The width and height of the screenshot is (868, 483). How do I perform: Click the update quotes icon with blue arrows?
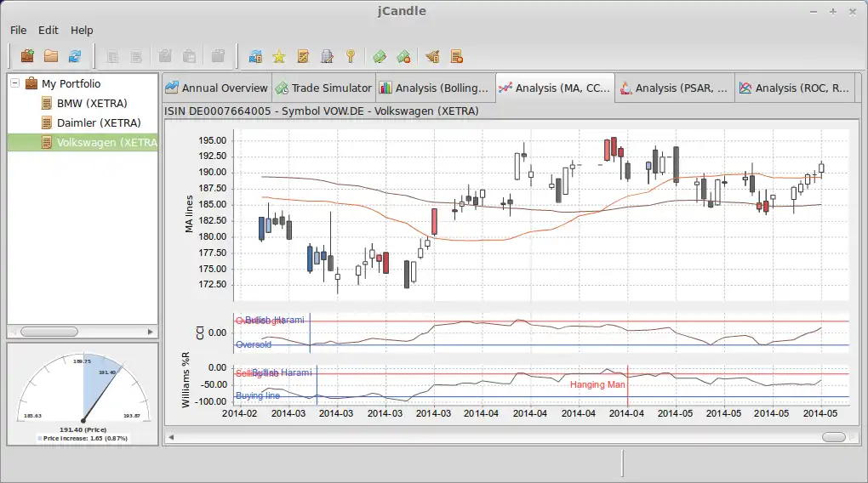255,56
